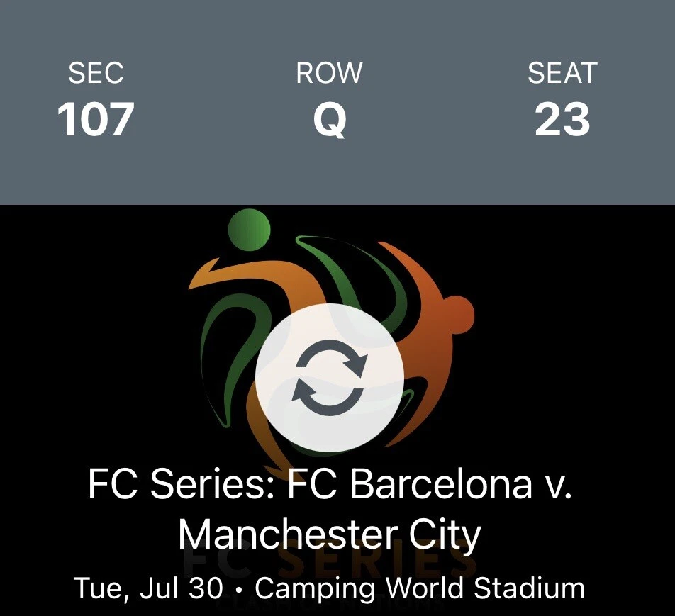675x616 pixels.
Task: Click the green ball in the FC Series logo
Action: click(x=250, y=230)
